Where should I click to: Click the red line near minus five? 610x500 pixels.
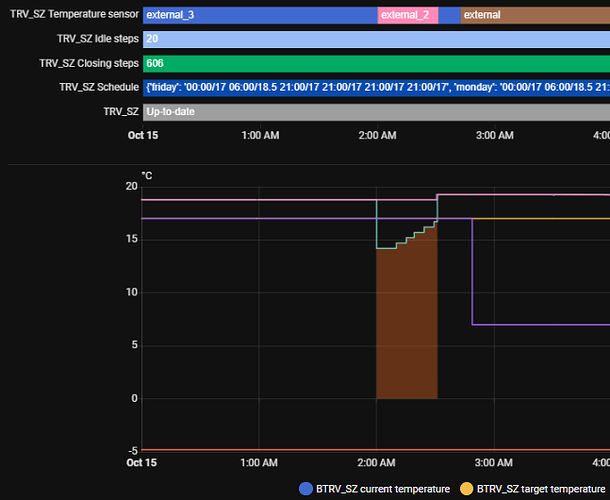pos(300,450)
